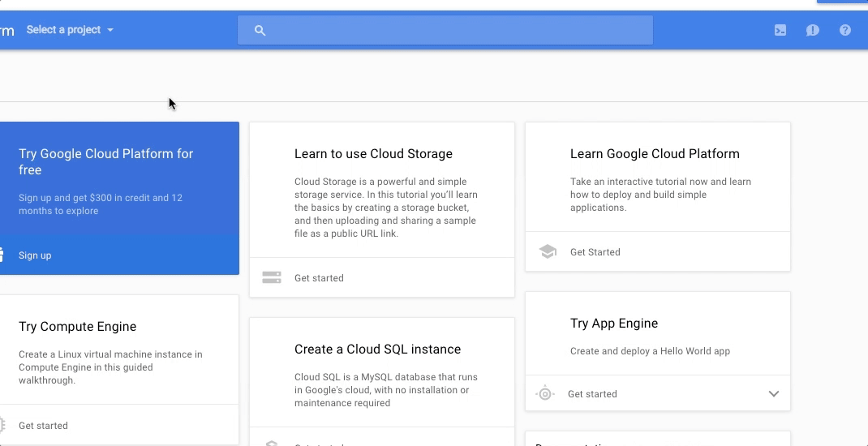Click the Cloud Storage bucket icon
This screenshot has width=868, height=446.
pyautogui.click(x=271, y=278)
